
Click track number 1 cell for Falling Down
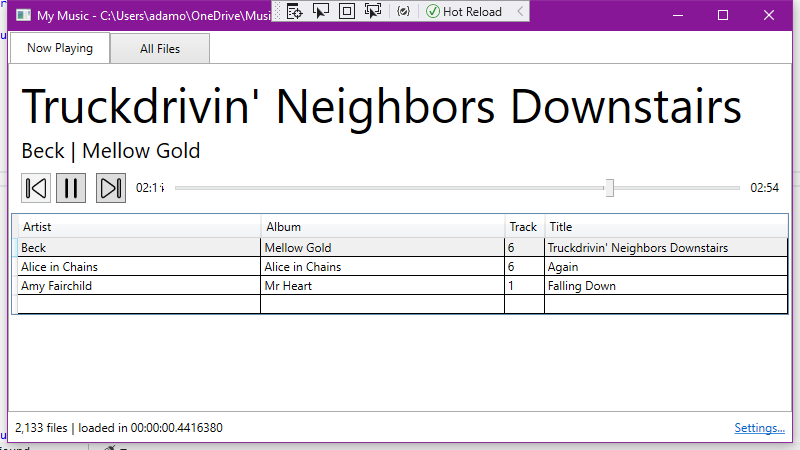point(524,286)
